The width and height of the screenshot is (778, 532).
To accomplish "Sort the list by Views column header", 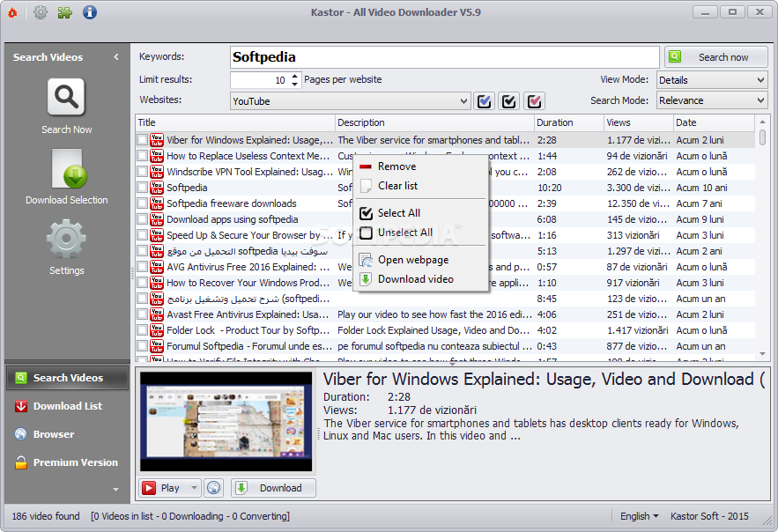I will 638,122.
